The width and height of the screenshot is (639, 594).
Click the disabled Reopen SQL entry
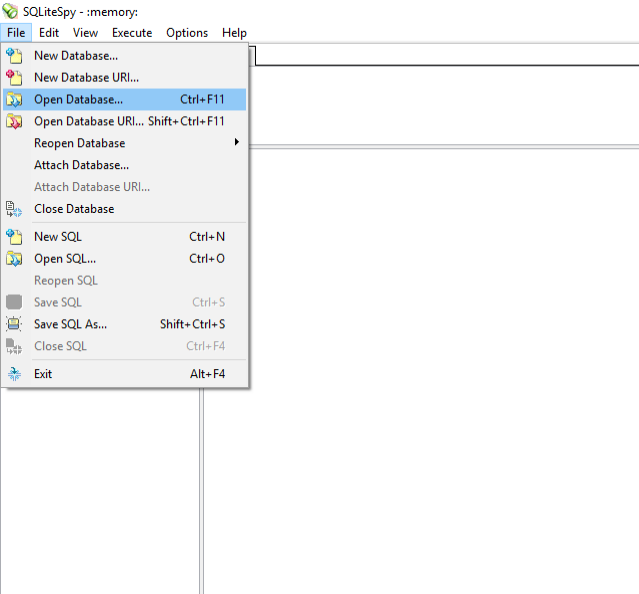click(x=124, y=281)
